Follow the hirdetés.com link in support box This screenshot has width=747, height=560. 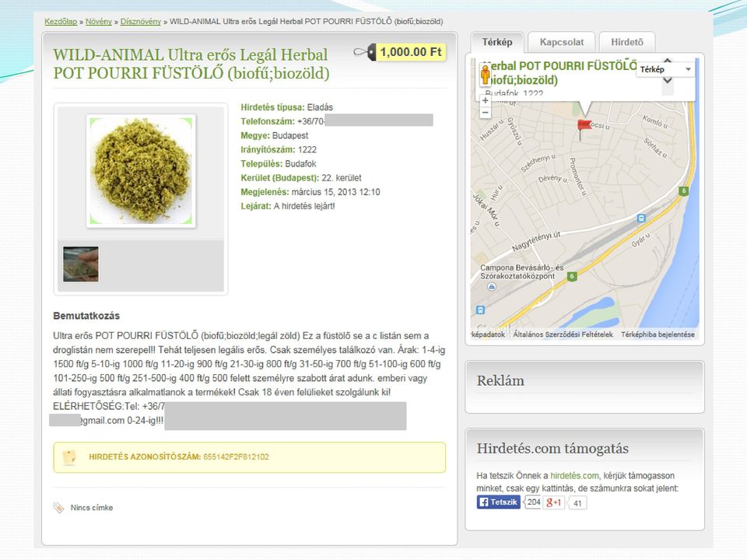(x=574, y=476)
